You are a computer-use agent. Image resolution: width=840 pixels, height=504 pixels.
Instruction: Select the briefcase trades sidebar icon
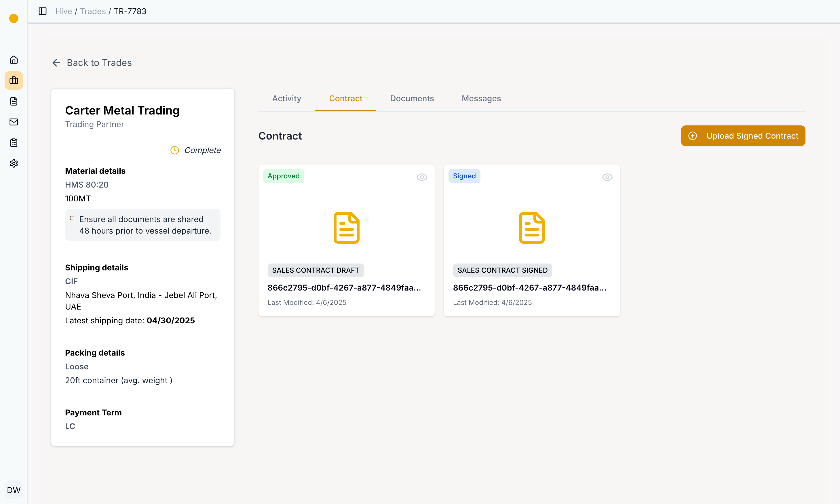tap(14, 81)
